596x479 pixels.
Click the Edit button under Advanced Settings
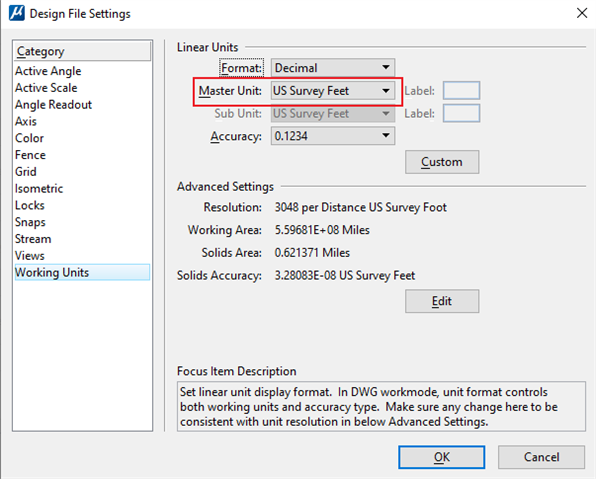442,301
